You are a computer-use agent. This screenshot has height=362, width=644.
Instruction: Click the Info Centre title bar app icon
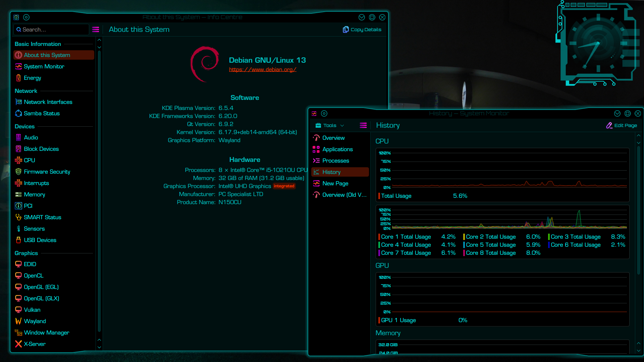pyautogui.click(x=16, y=17)
